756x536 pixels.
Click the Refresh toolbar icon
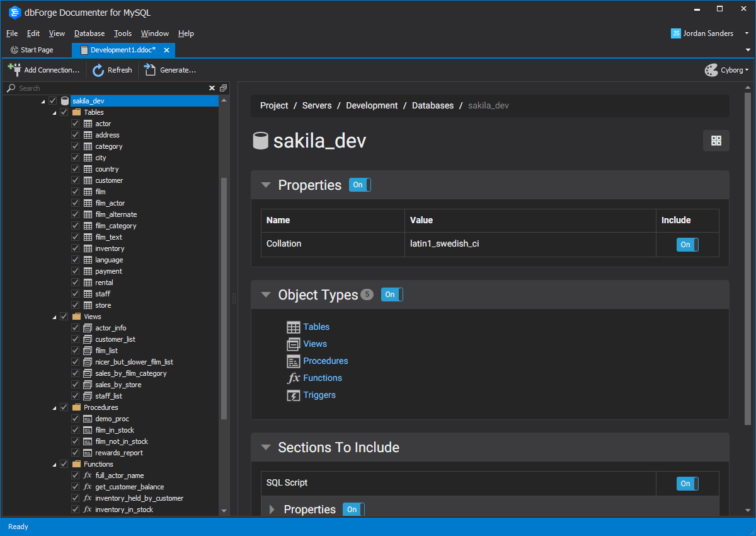point(98,70)
